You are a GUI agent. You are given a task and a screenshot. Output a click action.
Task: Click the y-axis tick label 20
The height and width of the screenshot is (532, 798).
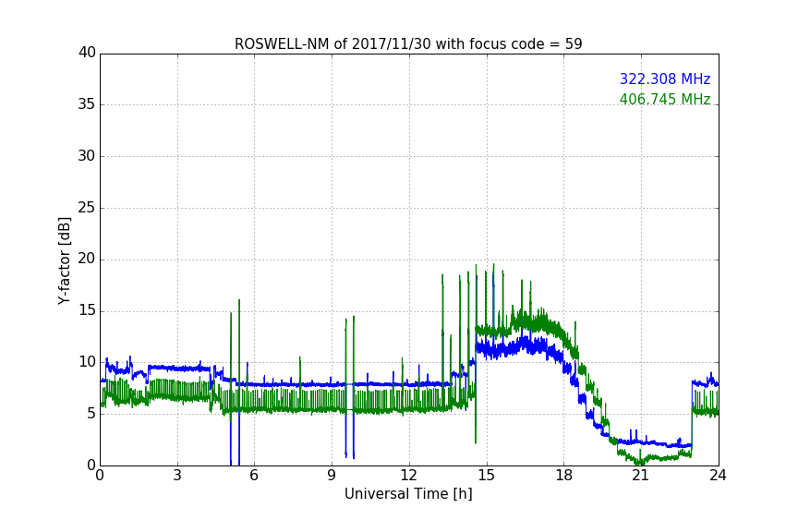tap(87, 260)
